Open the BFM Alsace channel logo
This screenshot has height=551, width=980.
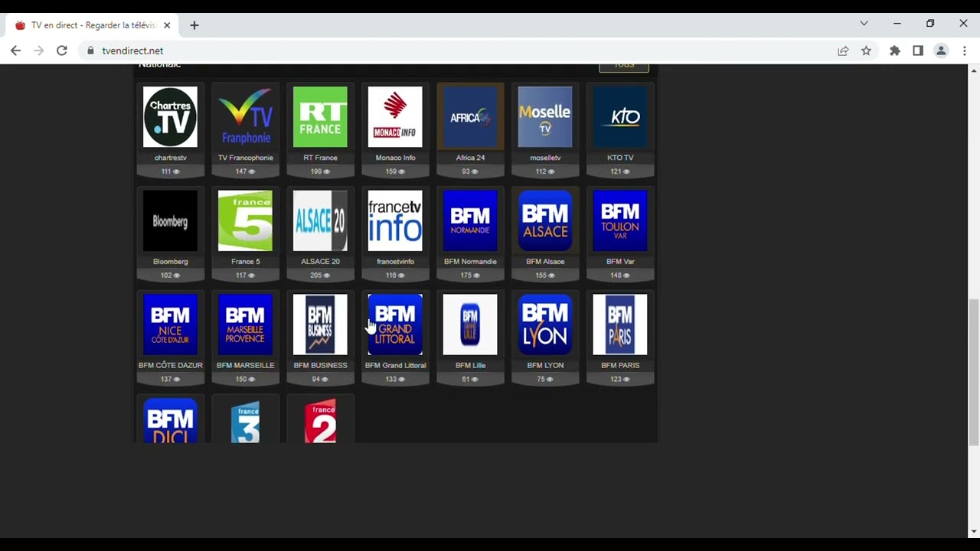click(545, 220)
